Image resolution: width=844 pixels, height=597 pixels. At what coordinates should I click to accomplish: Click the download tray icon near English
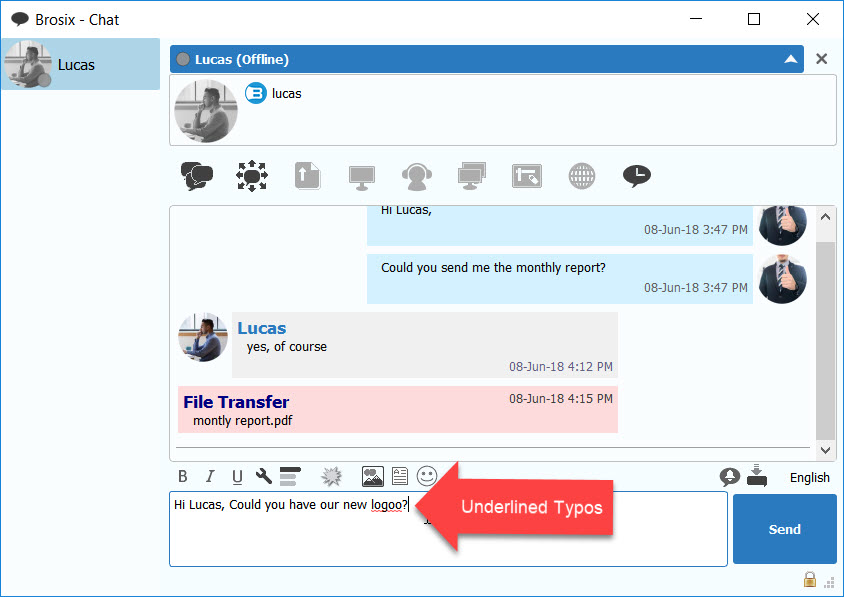coord(757,475)
